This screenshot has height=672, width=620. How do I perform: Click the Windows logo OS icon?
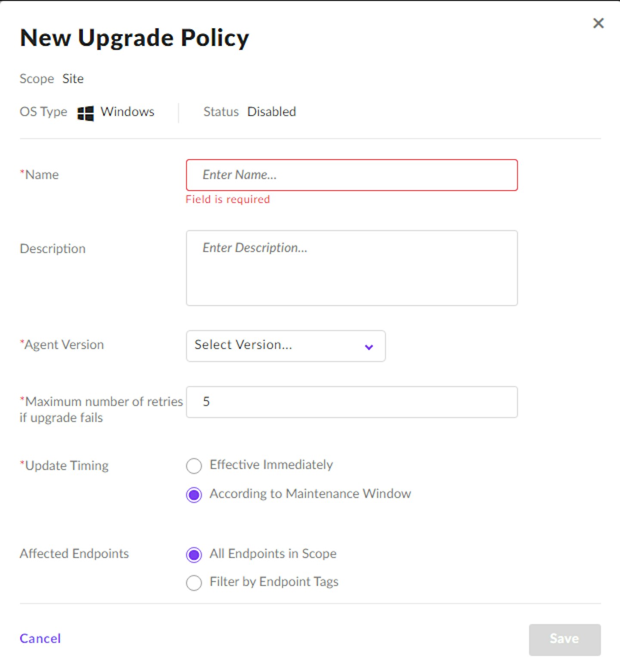coord(85,113)
